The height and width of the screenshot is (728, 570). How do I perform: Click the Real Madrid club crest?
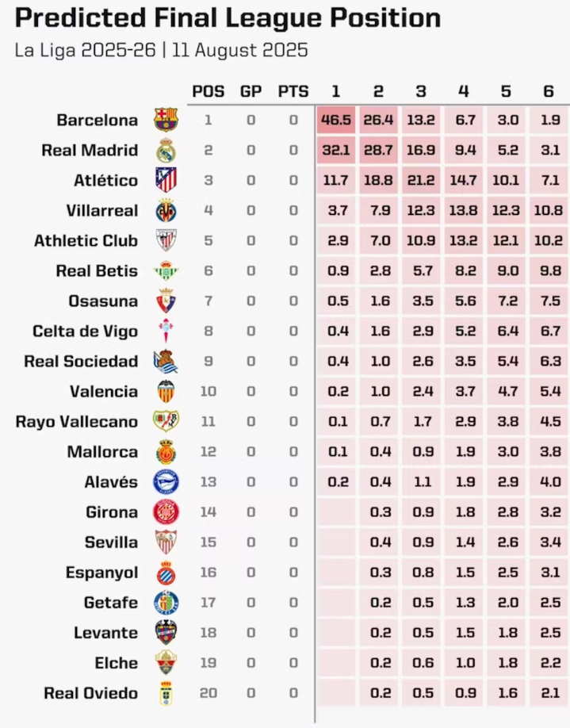[166, 150]
